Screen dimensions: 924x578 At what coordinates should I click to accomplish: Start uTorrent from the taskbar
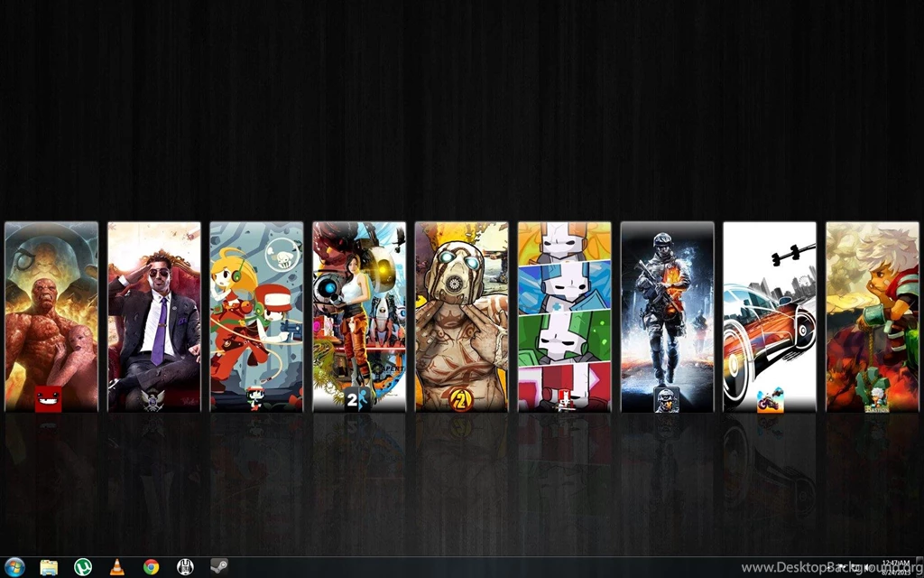pyautogui.click(x=82, y=564)
